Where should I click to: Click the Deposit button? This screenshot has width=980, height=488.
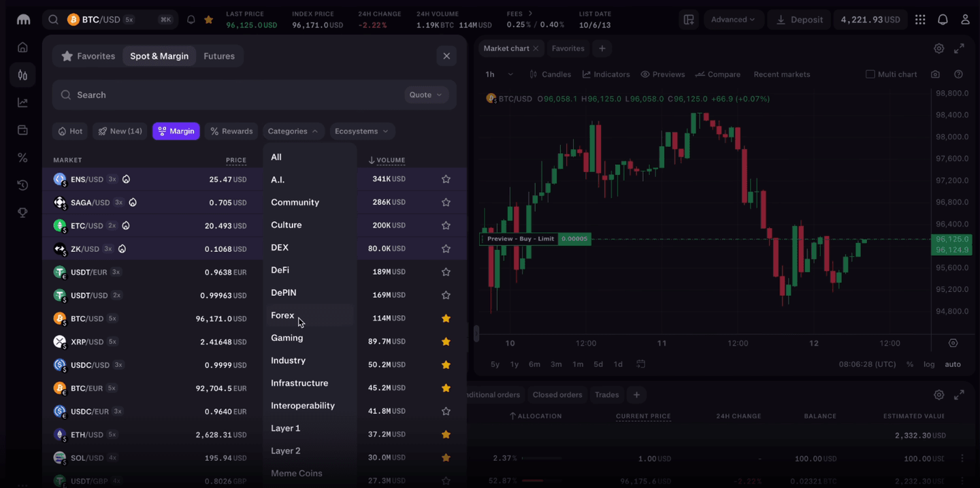[799, 19]
